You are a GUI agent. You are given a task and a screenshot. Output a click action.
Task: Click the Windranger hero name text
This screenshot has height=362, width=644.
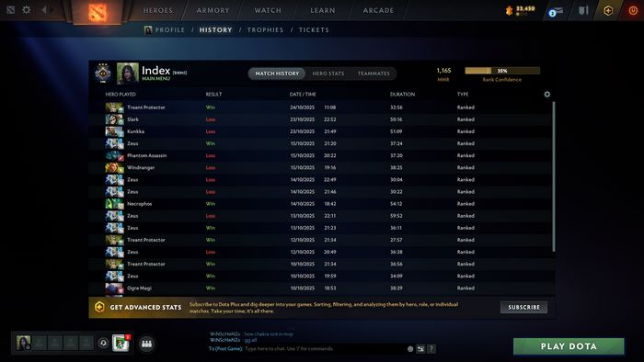[x=141, y=167]
